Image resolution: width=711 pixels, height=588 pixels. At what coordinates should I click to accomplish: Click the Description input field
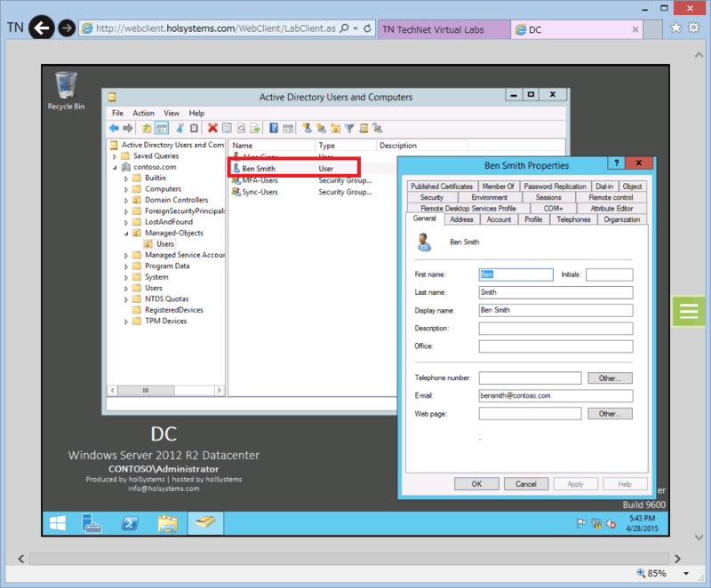pyautogui.click(x=556, y=329)
